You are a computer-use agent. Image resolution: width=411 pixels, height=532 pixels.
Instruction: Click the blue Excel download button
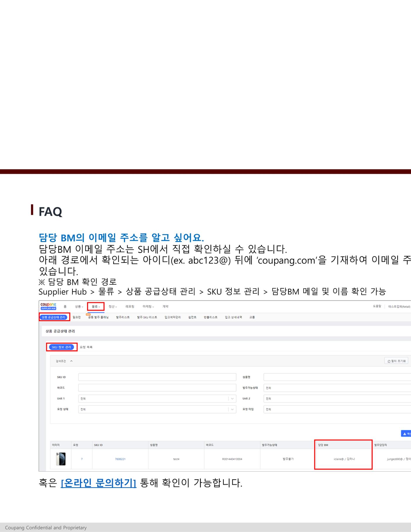click(406, 434)
